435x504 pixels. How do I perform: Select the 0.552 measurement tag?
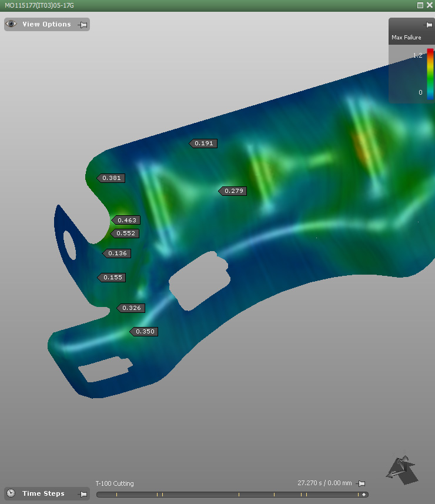(125, 233)
